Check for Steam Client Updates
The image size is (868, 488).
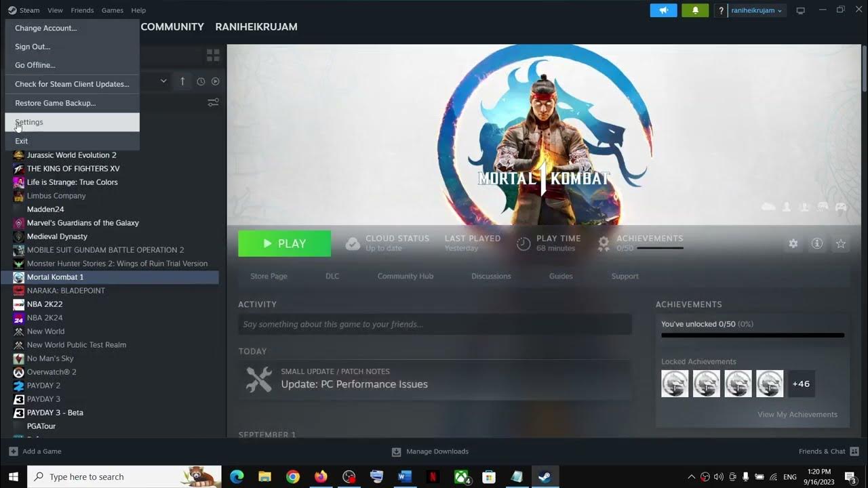[72, 84]
